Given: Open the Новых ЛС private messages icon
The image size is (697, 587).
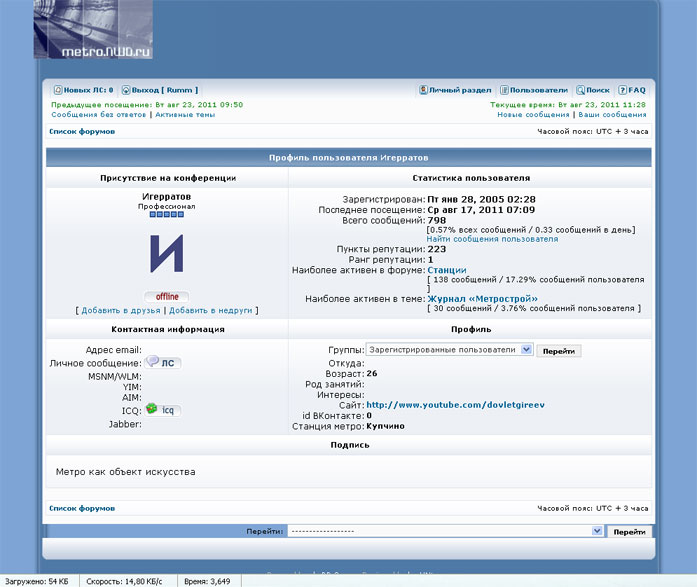Looking at the screenshot, I should click(x=58, y=90).
